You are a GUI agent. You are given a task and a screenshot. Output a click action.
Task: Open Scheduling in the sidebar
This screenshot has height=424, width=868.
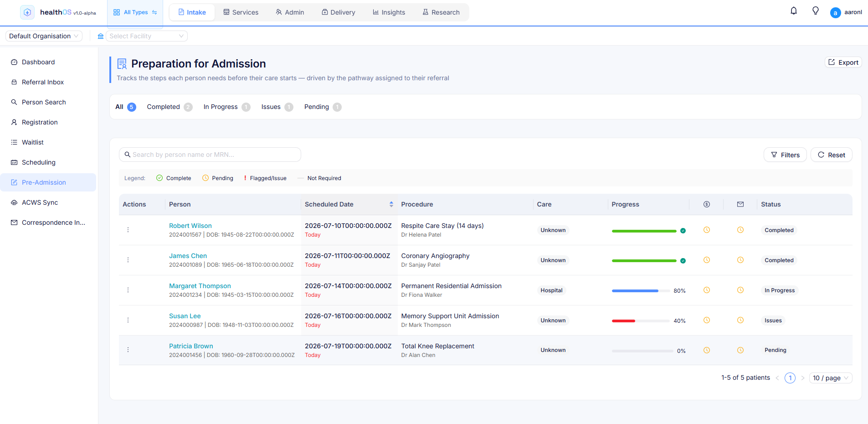pyautogui.click(x=48, y=162)
